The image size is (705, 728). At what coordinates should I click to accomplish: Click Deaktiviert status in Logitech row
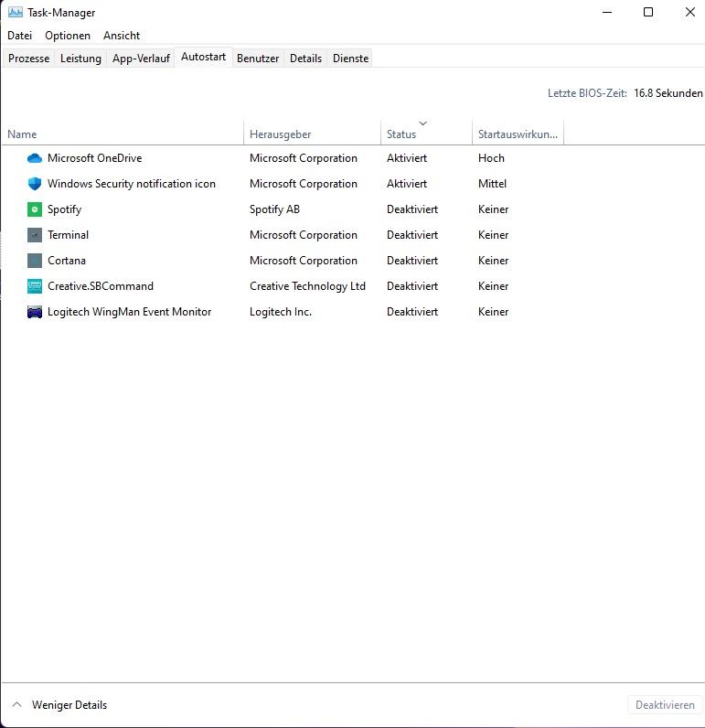tap(412, 312)
